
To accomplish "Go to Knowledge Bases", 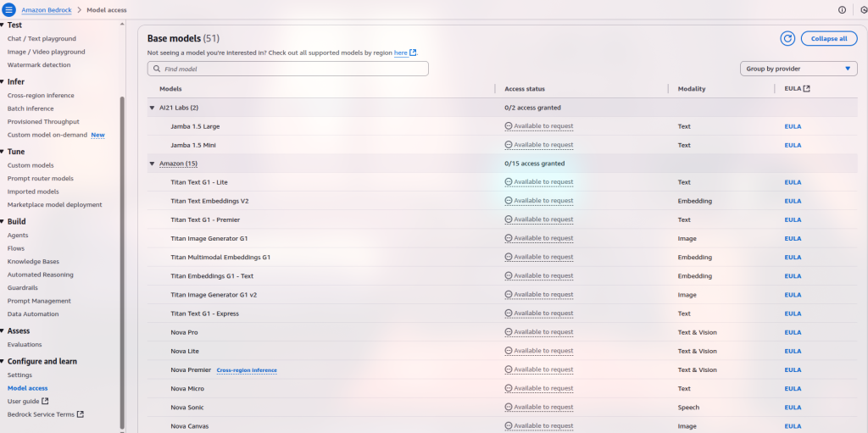I will [33, 261].
